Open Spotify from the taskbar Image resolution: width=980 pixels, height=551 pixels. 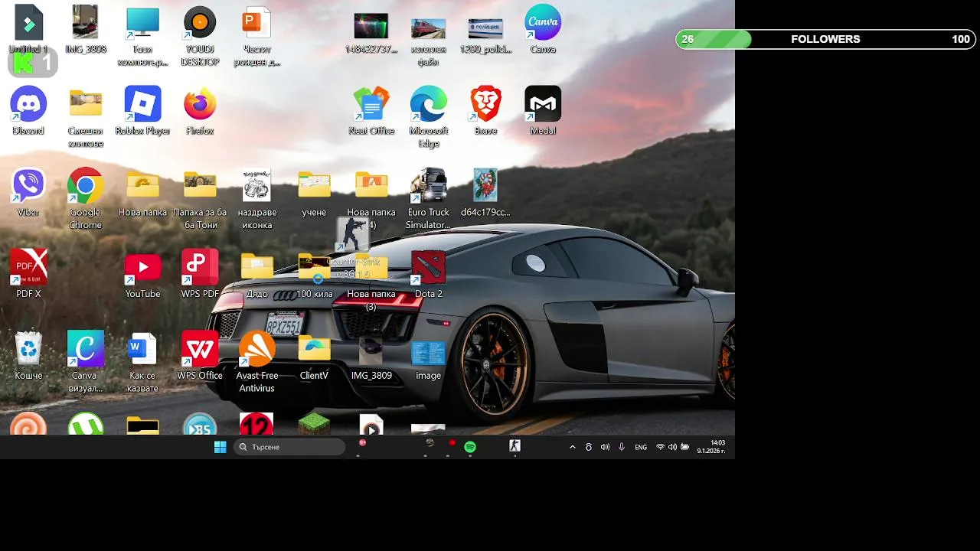[470, 447]
